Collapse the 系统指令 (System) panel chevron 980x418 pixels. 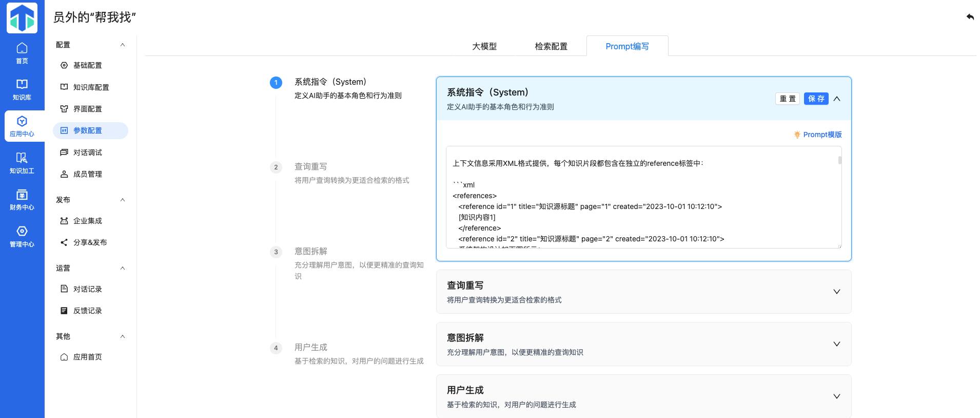(x=837, y=99)
